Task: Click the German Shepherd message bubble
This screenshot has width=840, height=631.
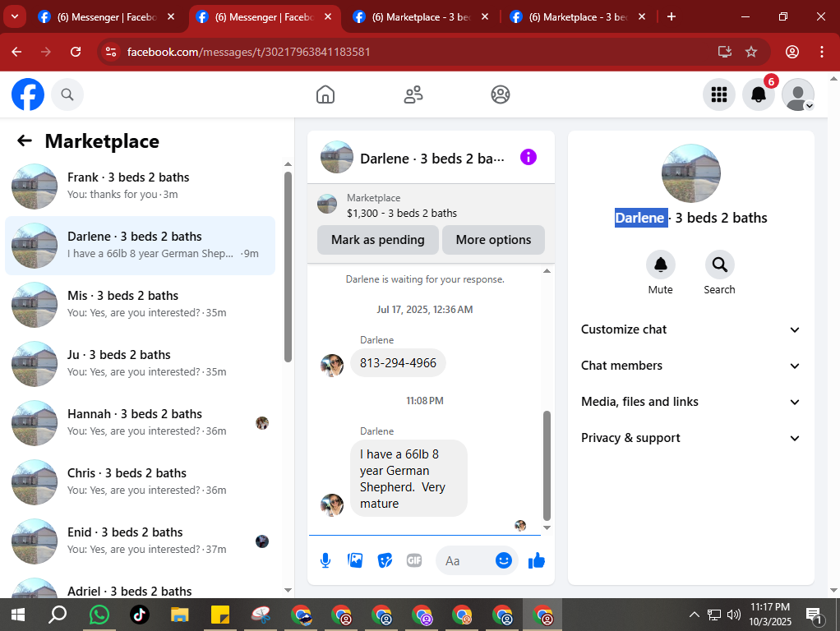Action: click(408, 478)
